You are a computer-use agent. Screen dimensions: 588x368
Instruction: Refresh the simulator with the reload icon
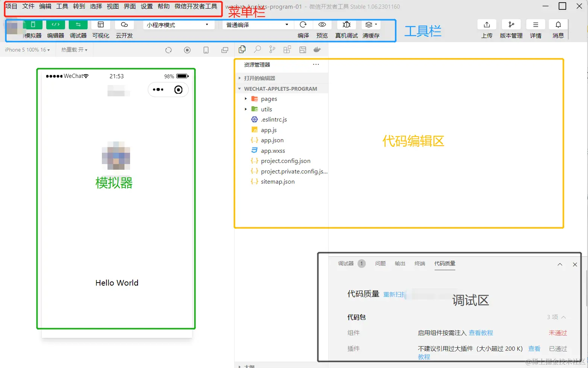click(168, 50)
